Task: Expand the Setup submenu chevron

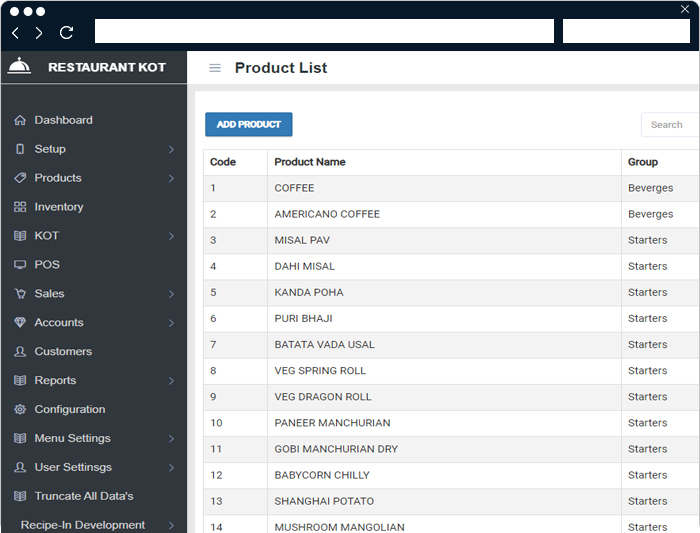Action: 171,150
